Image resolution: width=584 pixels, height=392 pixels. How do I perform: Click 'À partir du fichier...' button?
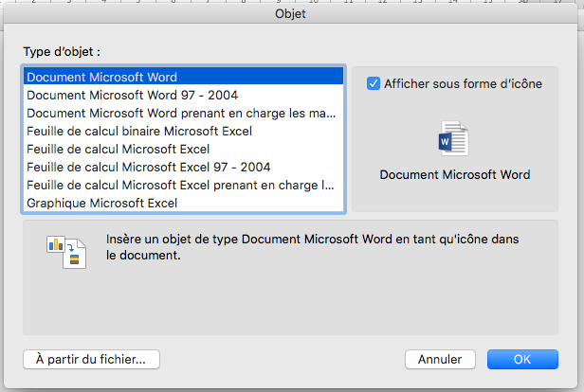coord(91,359)
